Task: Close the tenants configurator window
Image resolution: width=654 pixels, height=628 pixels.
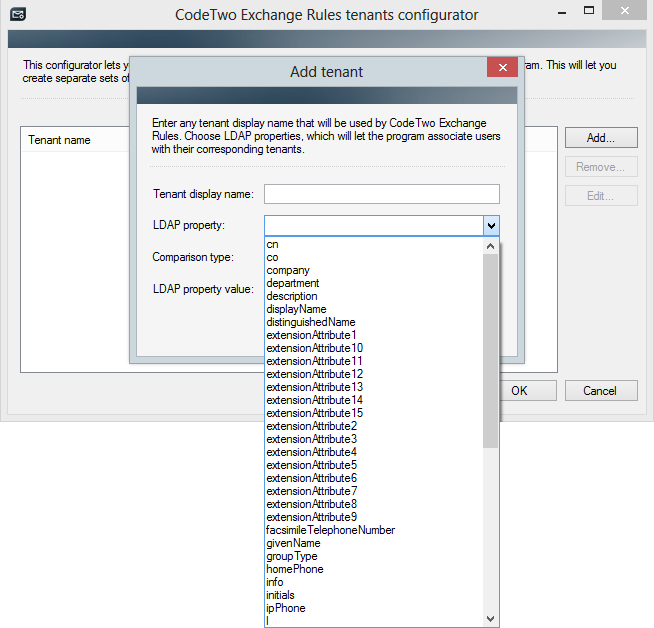Action: [624, 10]
